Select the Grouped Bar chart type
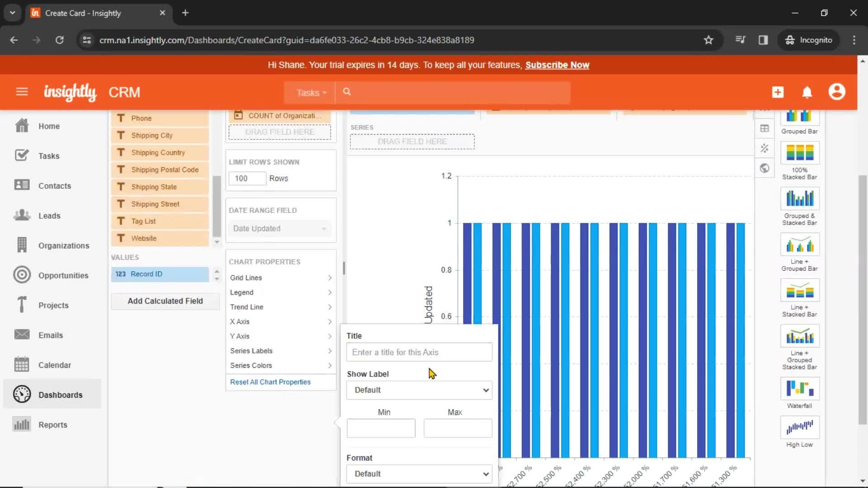This screenshot has height=488, width=868. point(799,122)
